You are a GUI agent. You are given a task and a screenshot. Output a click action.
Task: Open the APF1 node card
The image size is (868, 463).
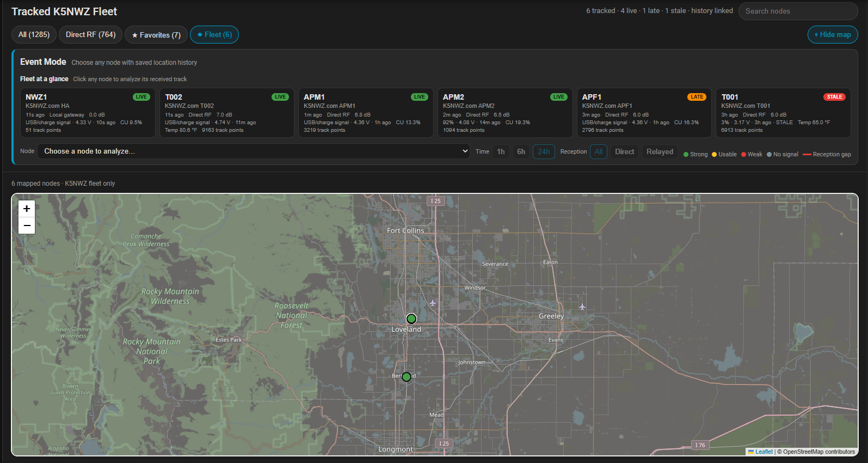point(644,113)
